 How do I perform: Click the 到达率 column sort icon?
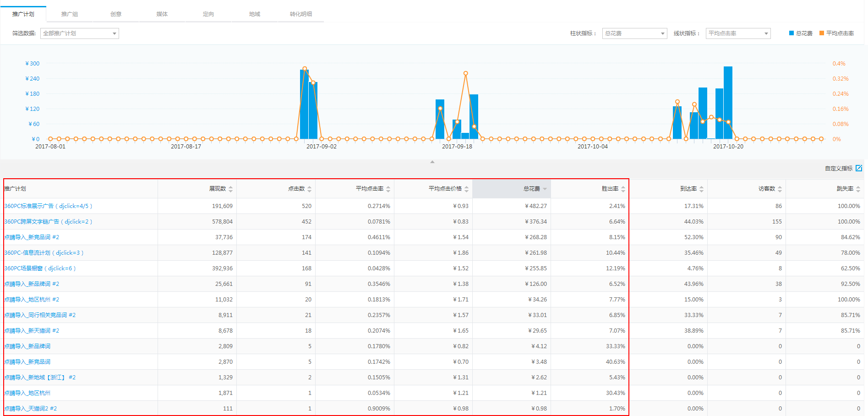pyautogui.click(x=701, y=189)
